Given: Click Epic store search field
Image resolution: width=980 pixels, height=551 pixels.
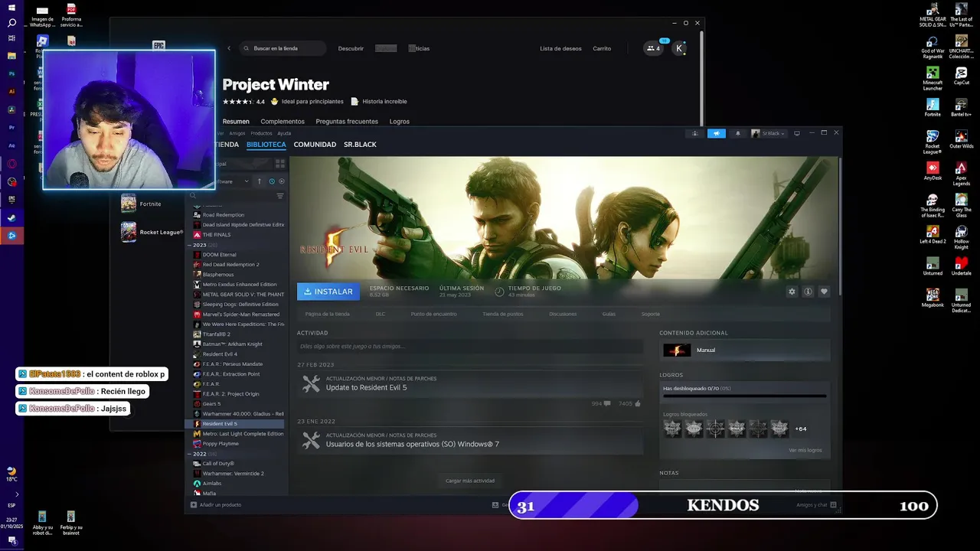Looking at the screenshot, I should tap(283, 48).
